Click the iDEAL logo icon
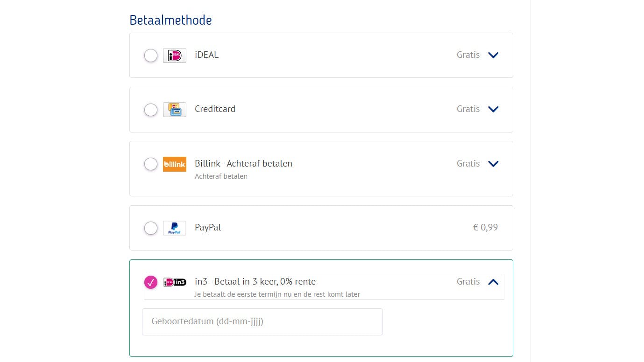The width and height of the screenshot is (644, 362). tap(175, 56)
